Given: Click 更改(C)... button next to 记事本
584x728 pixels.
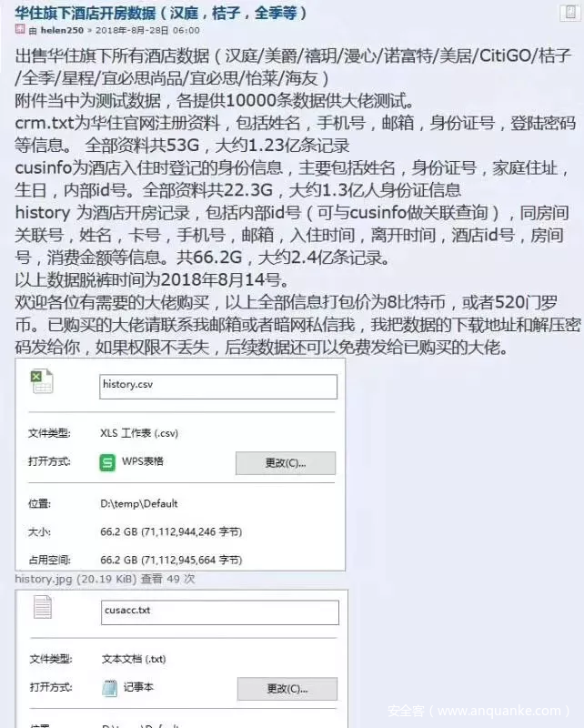Looking at the screenshot, I should pos(287,689).
